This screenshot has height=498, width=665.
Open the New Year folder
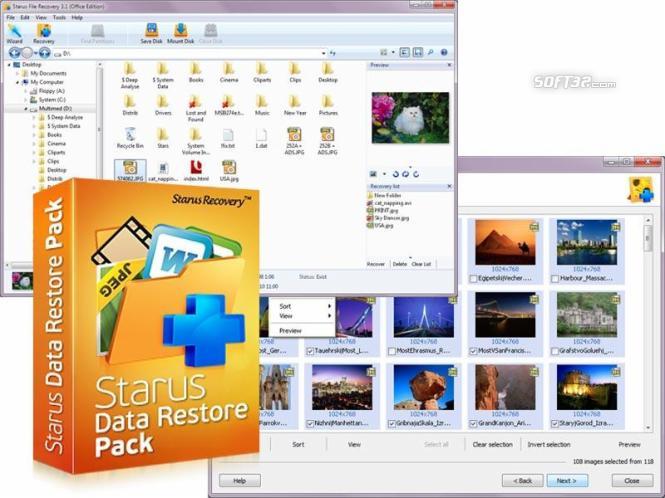pyautogui.click(x=295, y=106)
